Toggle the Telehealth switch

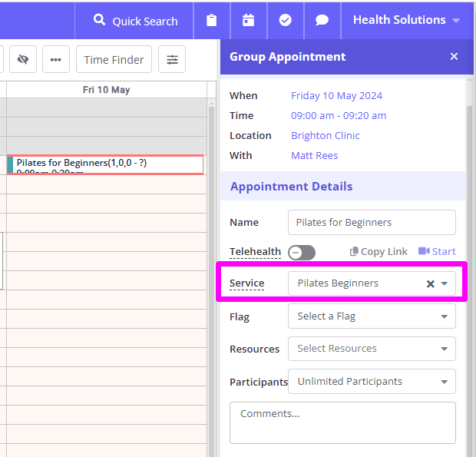pos(302,253)
